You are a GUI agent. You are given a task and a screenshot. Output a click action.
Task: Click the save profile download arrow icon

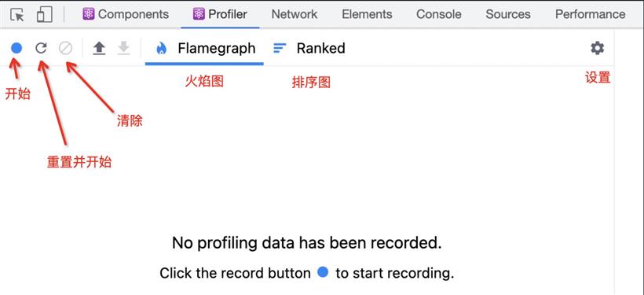[x=123, y=49]
